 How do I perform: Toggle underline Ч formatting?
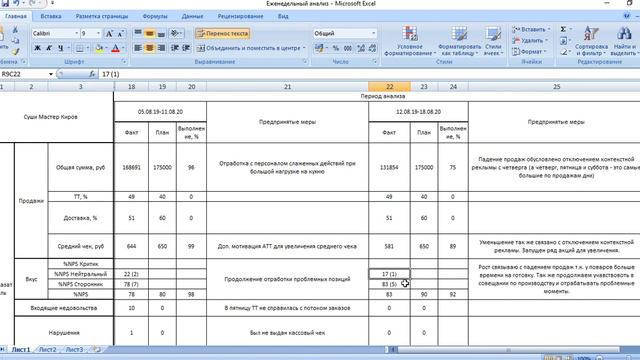pyautogui.click(x=60, y=48)
